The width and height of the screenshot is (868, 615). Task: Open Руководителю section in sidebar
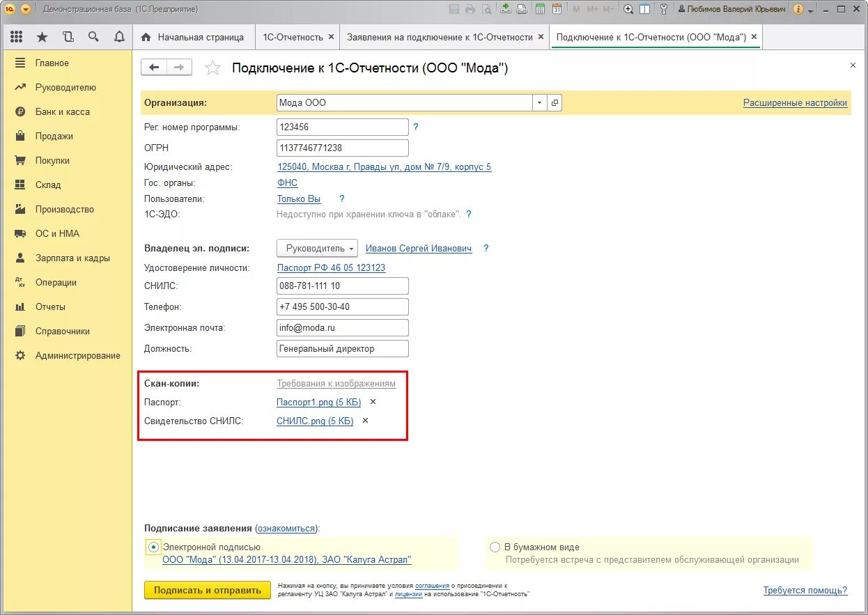66,87
